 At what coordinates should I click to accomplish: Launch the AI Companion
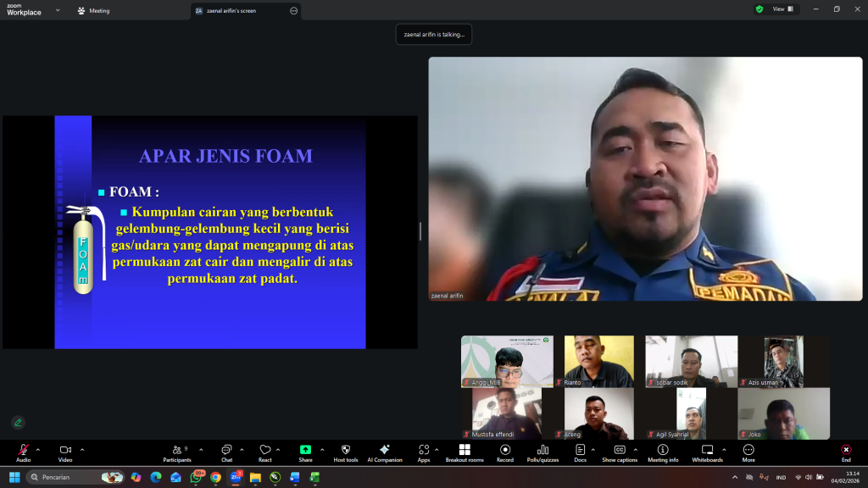click(385, 450)
